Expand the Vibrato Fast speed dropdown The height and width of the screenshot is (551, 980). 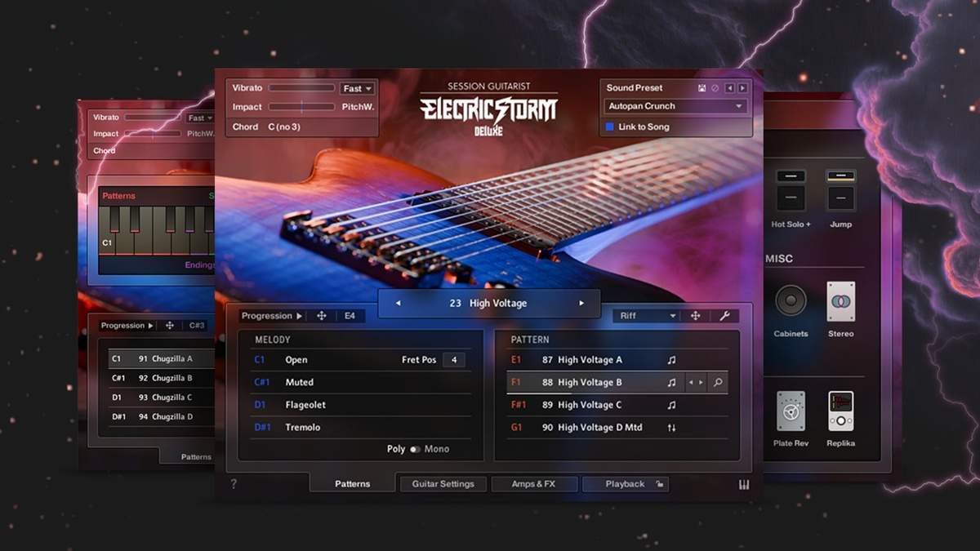coord(358,88)
